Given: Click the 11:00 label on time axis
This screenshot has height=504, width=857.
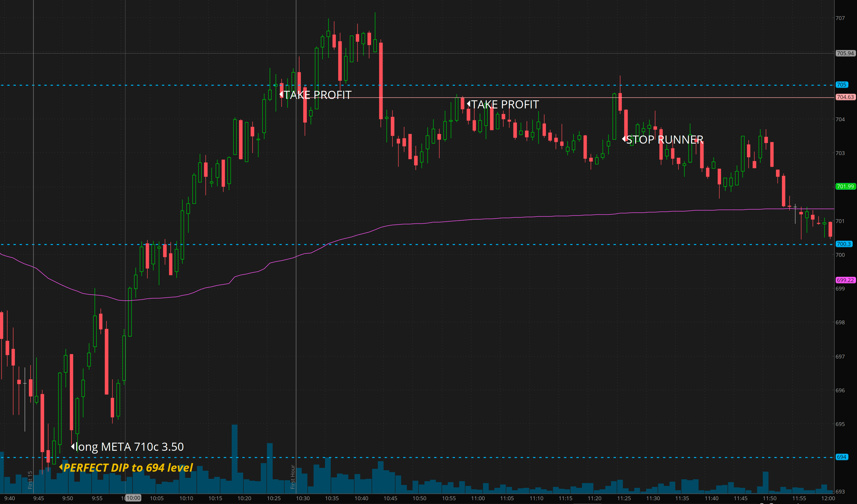Looking at the screenshot, I should (x=478, y=498).
